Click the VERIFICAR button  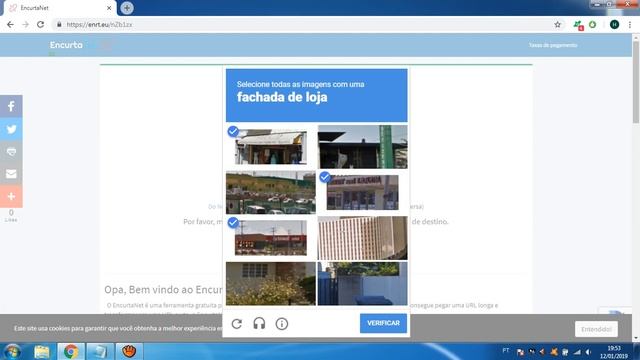click(383, 323)
